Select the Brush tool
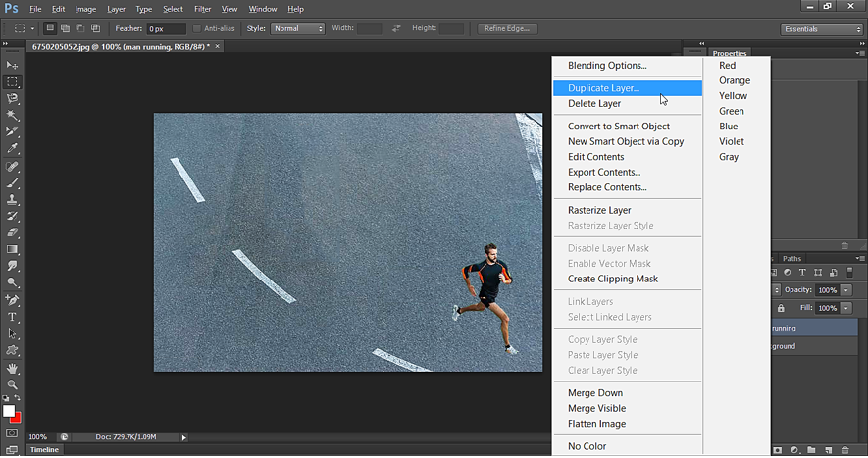The height and width of the screenshot is (458, 868). tap(13, 182)
